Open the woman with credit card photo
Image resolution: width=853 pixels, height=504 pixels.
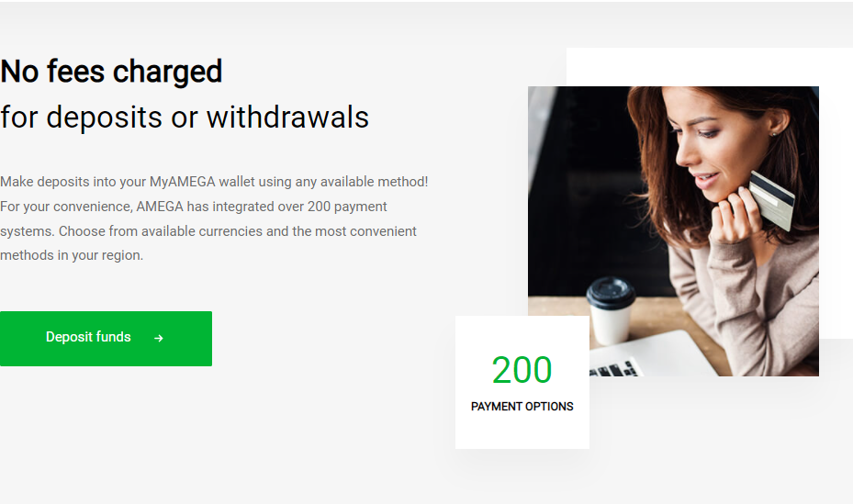[x=673, y=231]
